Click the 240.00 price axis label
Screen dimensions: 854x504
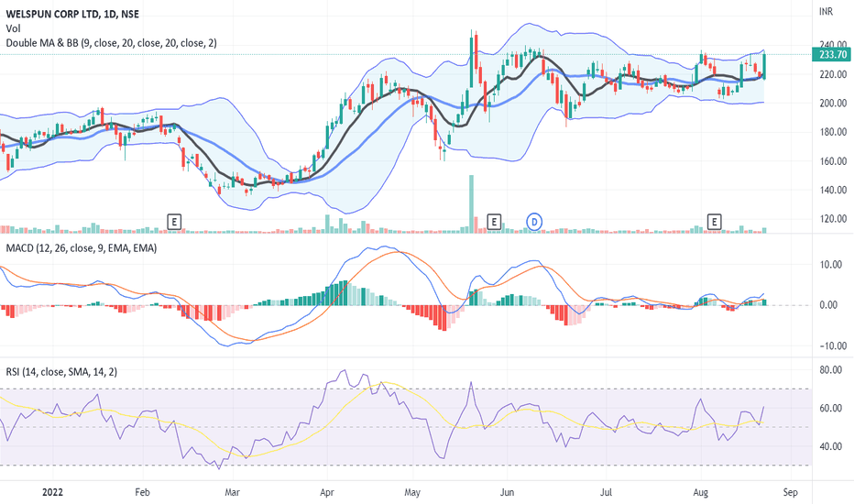(x=833, y=45)
